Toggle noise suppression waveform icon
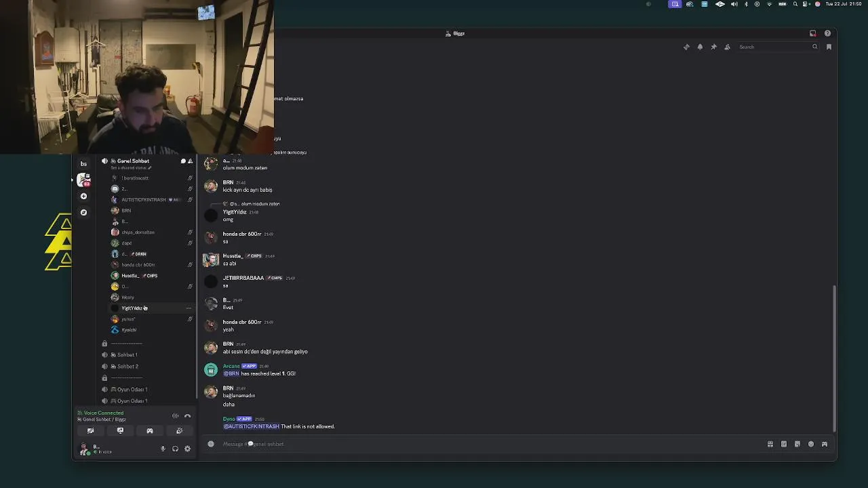This screenshot has height=488, width=868. coord(176,415)
